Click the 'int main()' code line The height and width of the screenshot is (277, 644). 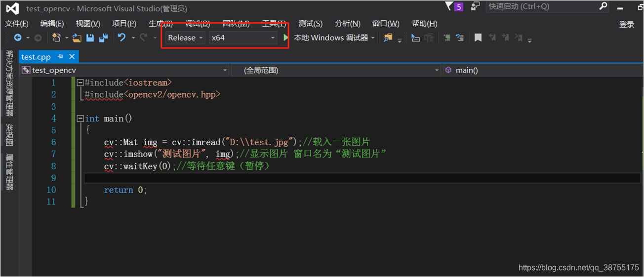click(109, 119)
